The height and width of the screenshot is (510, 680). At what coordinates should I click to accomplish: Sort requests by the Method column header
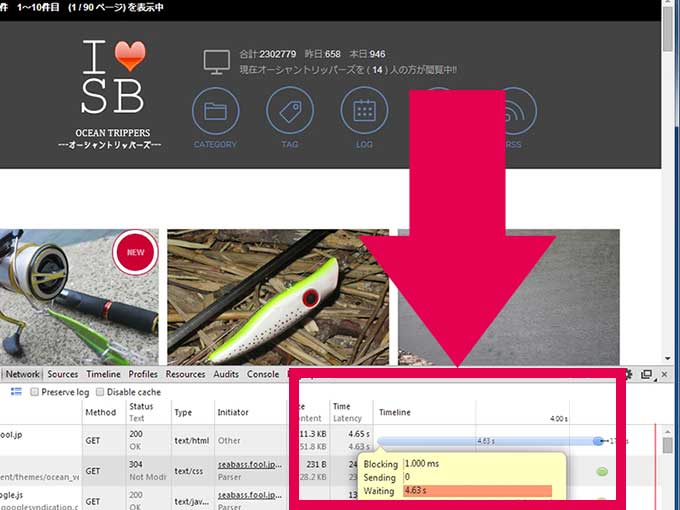pyautogui.click(x=100, y=412)
